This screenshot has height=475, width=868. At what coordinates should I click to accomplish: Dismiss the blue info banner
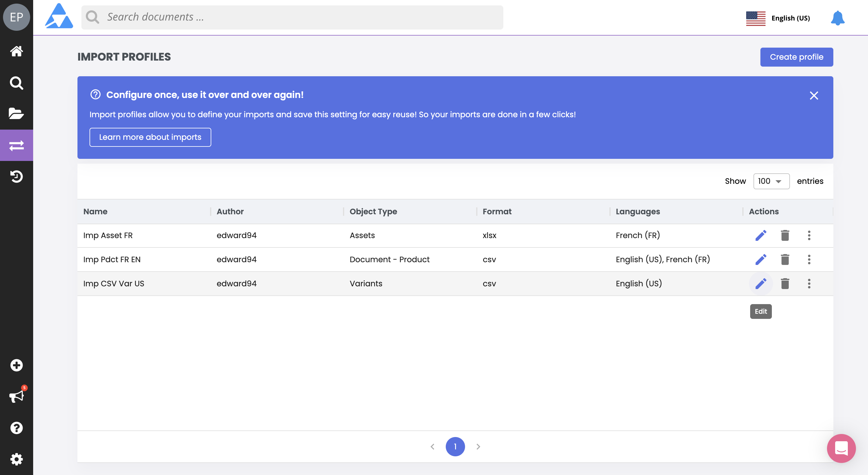[814, 96]
